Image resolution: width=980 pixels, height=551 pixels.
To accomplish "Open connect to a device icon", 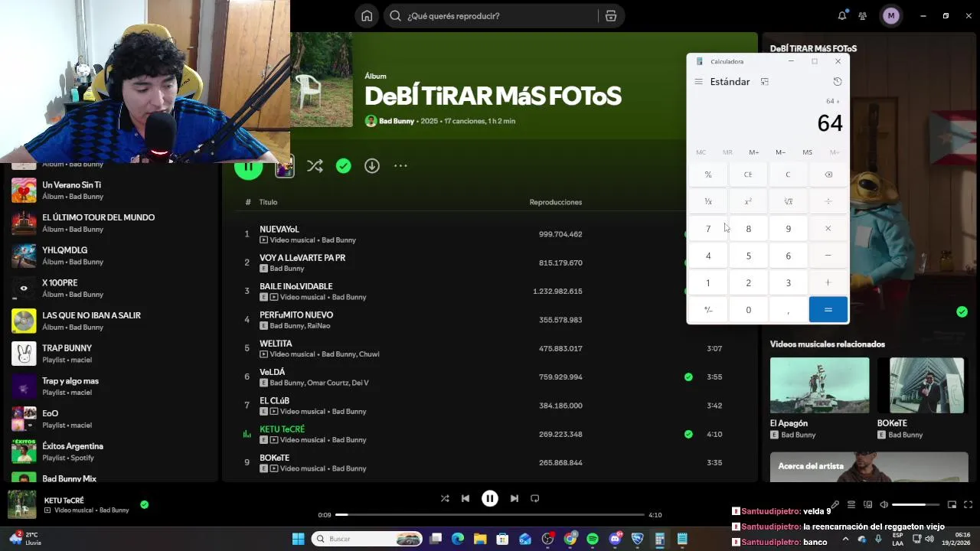I will (867, 504).
